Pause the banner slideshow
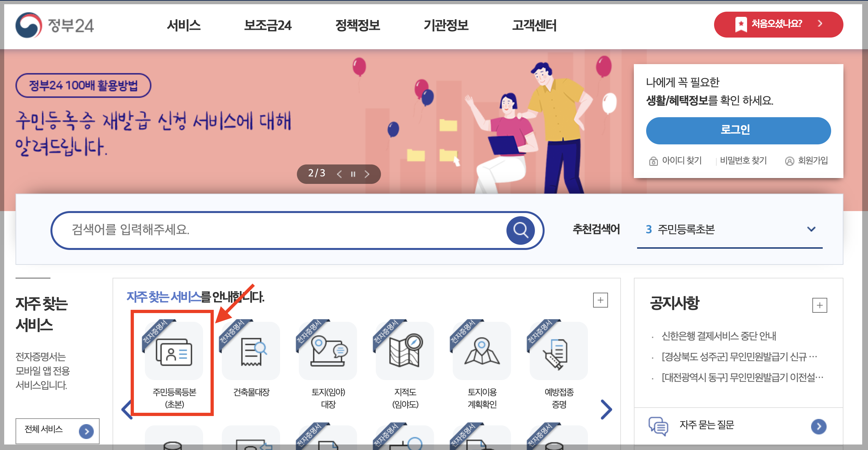The image size is (868, 450). (353, 174)
